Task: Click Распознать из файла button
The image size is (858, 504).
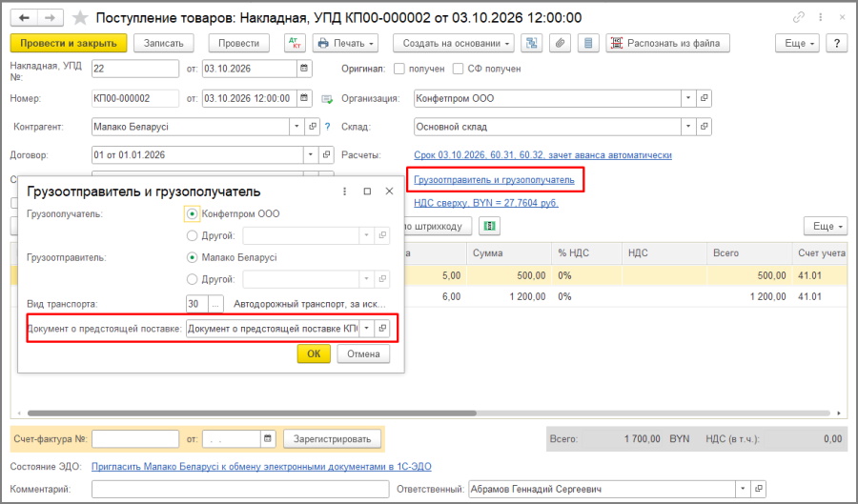Action: click(x=667, y=43)
